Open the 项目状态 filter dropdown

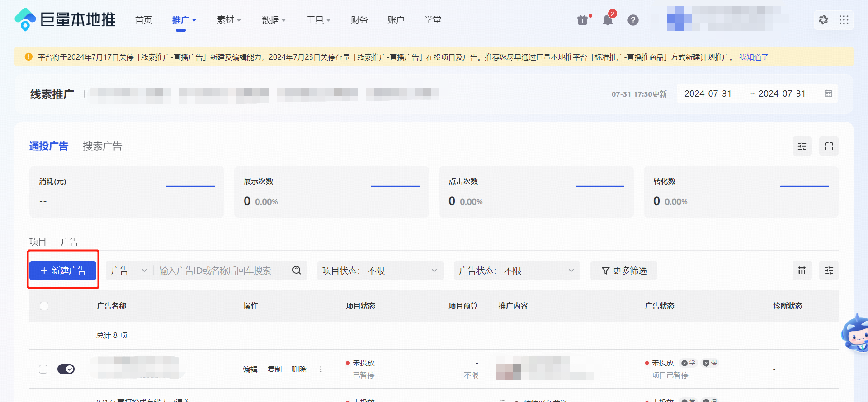380,271
